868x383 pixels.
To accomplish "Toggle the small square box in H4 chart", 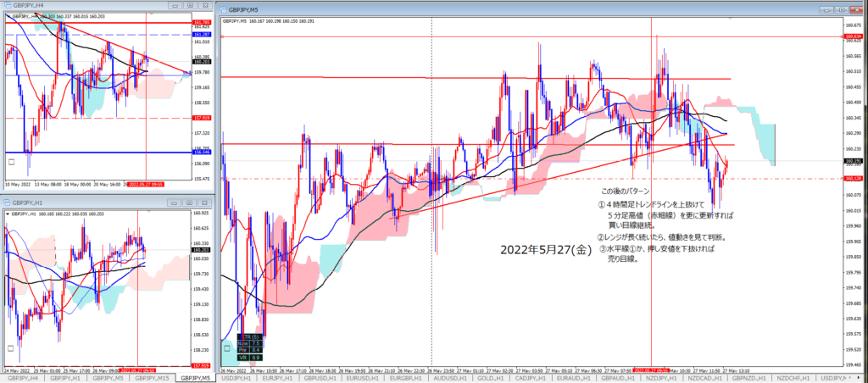I will click(10, 161).
